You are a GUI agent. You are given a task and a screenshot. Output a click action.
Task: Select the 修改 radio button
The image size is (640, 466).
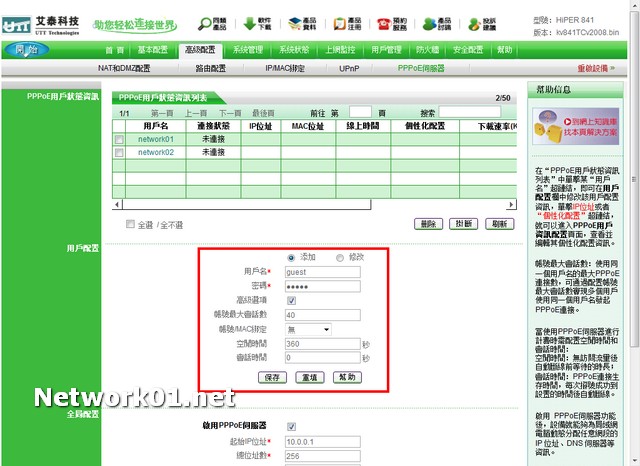(x=339, y=257)
